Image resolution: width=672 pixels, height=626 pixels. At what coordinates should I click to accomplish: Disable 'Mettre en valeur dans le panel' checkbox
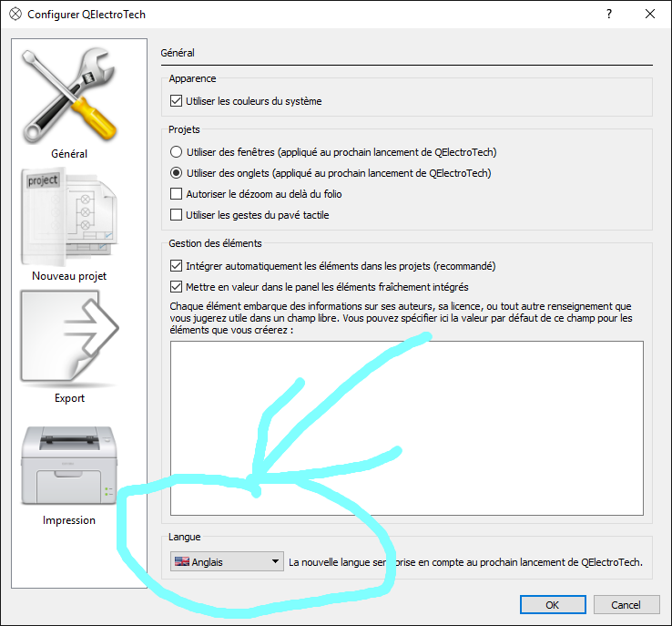click(x=177, y=287)
